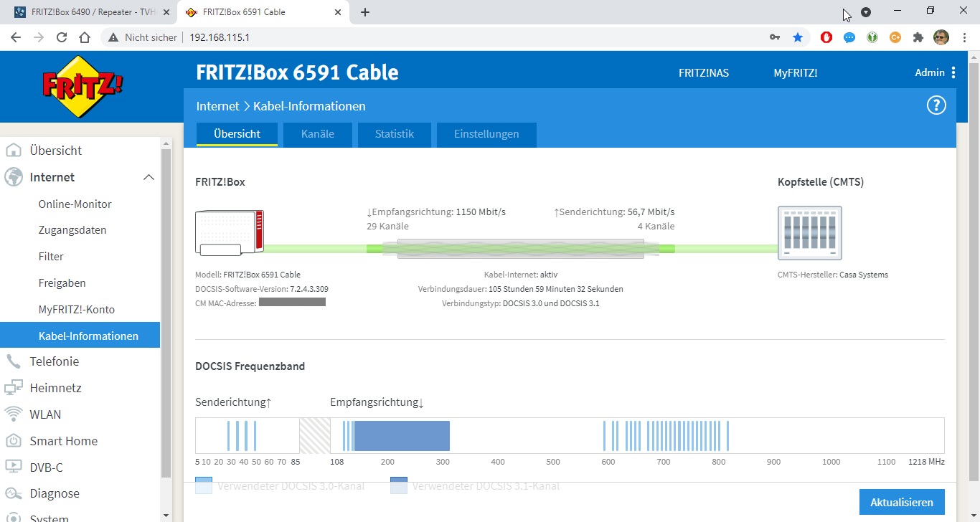Collapse the Internet menu chevron

pos(149,177)
